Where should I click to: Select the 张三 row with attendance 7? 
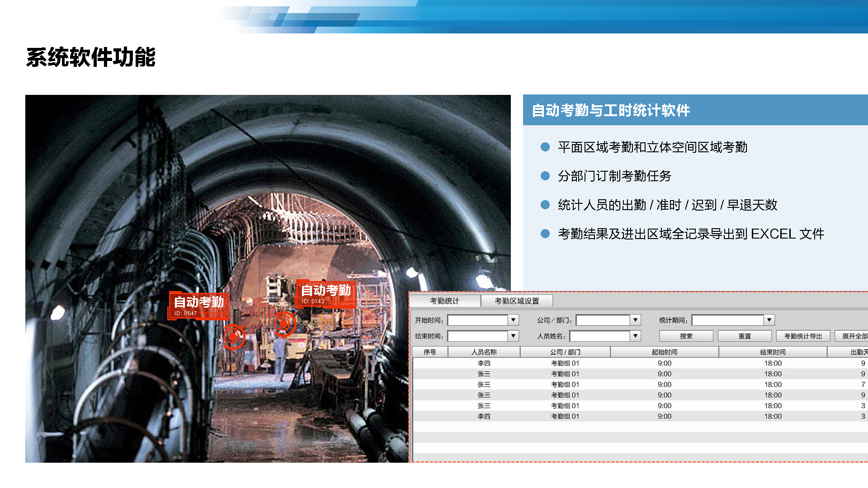[x=640, y=385]
